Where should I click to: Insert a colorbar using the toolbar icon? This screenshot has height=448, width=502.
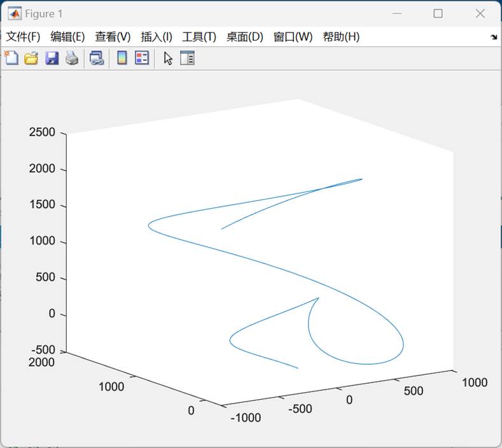click(122, 59)
